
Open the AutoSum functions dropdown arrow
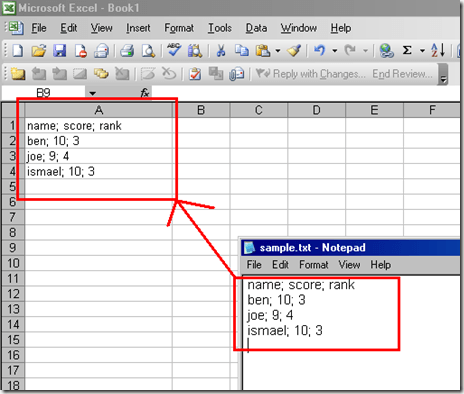(422, 51)
